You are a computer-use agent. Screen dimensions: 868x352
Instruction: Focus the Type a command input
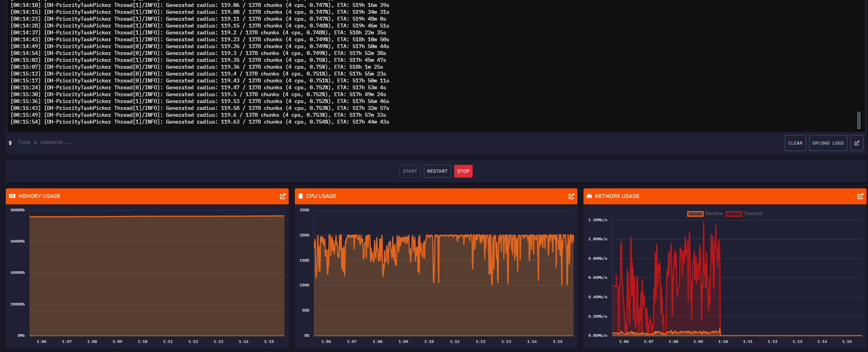tap(397, 142)
